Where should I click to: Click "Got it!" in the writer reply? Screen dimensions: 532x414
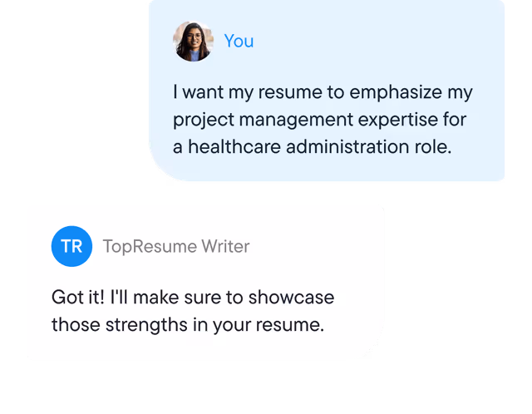[77, 297]
